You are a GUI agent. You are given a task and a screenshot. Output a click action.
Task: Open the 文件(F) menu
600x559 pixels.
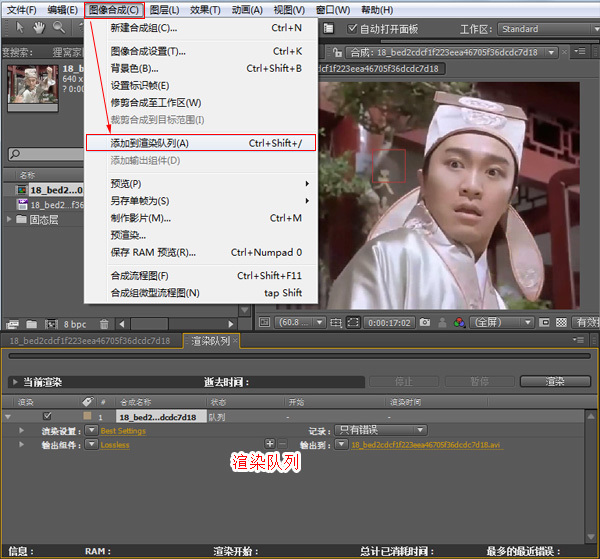click(x=22, y=10)
